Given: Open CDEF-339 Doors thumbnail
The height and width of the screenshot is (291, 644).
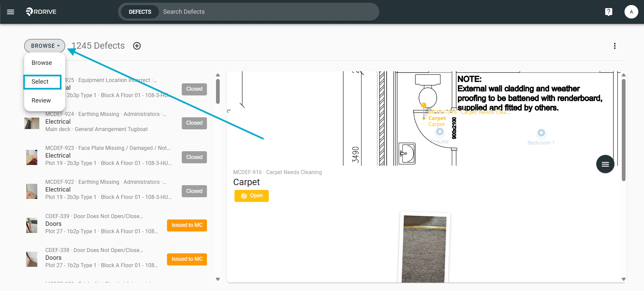Looking at the screenshot, I should pos(32,225).
